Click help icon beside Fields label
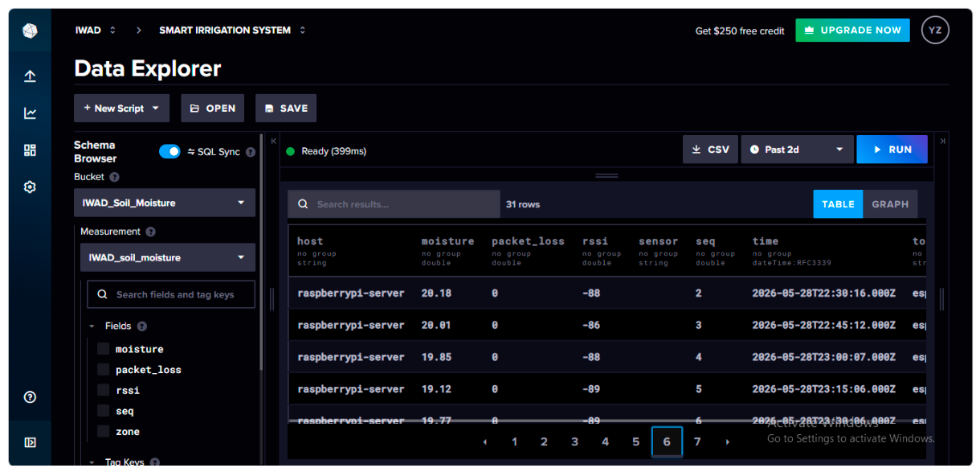The image size is (980, 472). (142, 326)
